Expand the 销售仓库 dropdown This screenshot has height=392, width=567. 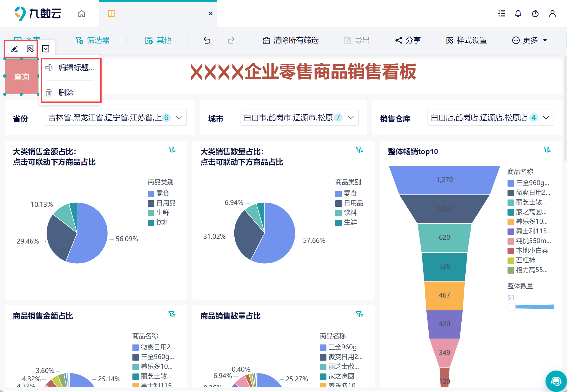point(546,118)
